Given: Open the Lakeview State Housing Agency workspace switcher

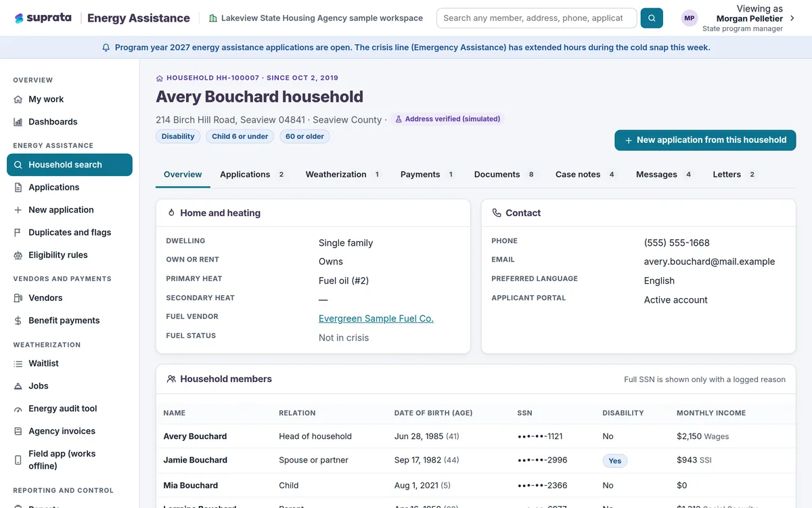Looking at the screenshot, I should (x=316, y=18).
